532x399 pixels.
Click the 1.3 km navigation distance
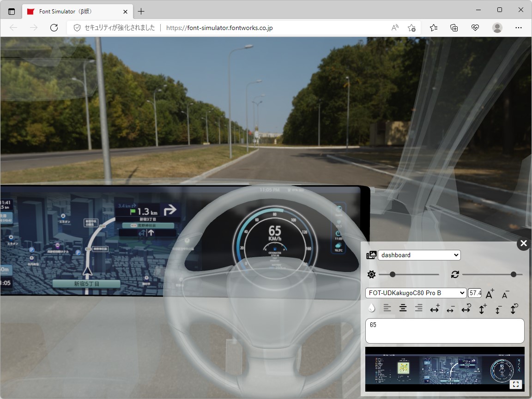(x=147, y=212)
